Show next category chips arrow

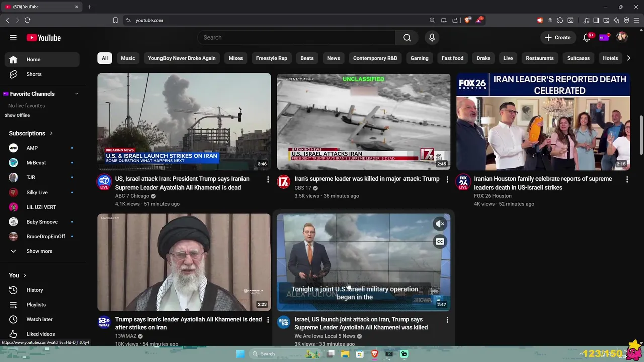[x=628, y=58]
